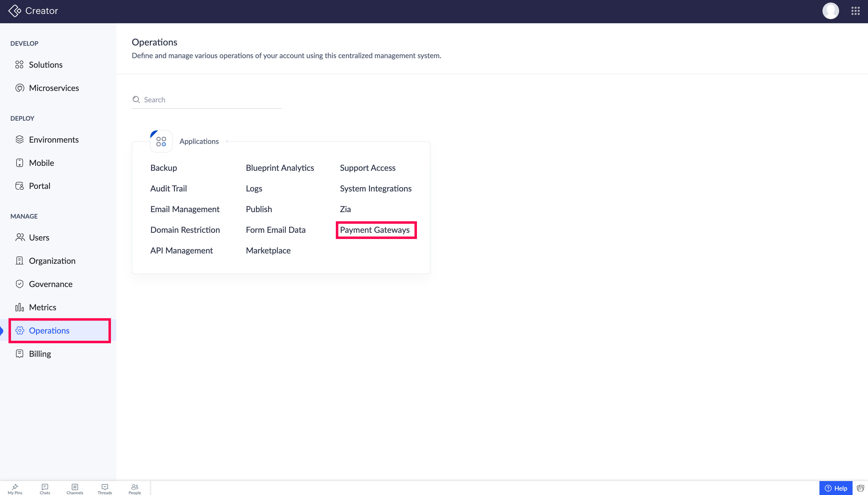868x495 pixels.
Task: Click the user profile avatar
Action: pos(830,11)
